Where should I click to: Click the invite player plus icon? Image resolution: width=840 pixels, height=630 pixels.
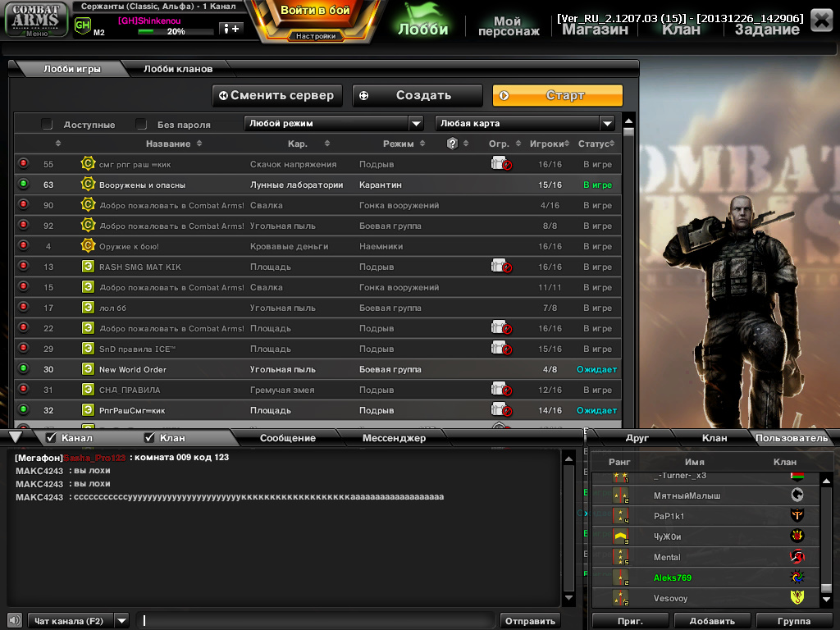click(231, 29)
